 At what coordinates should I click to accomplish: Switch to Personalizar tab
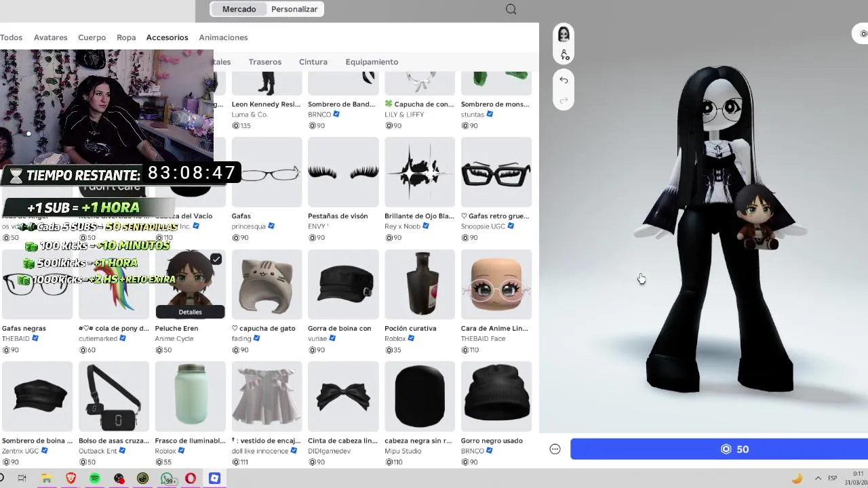(x=294, y=9)
